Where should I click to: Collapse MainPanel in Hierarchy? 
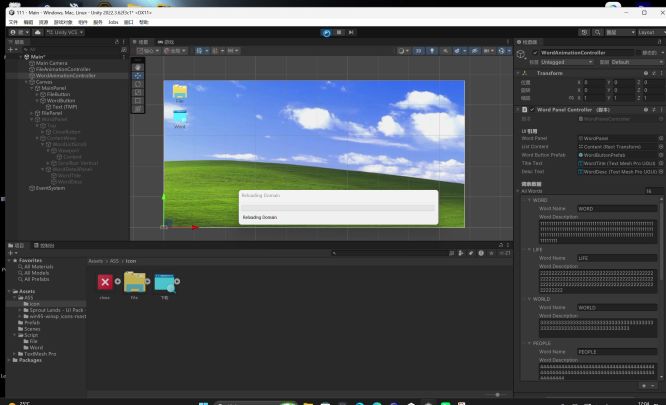tap(32, 88)
